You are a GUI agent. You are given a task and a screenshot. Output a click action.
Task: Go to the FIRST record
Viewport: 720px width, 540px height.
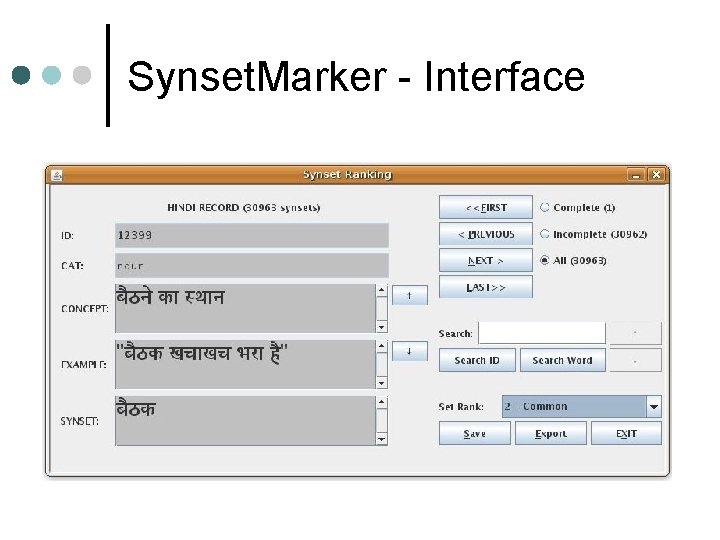click(486, 208)
